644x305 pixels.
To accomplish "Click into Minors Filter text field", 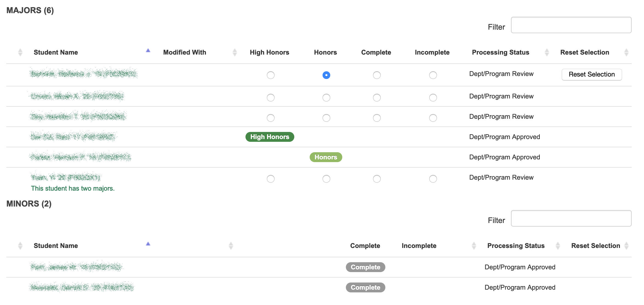I will pyautogui.click(x=571, y=219).
